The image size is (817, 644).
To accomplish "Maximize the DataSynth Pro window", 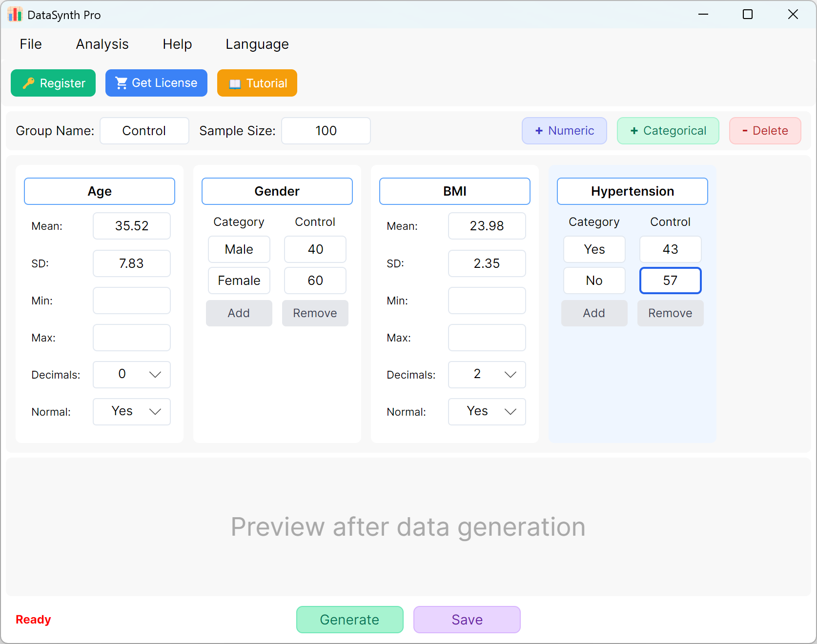I will pos(748,15).
